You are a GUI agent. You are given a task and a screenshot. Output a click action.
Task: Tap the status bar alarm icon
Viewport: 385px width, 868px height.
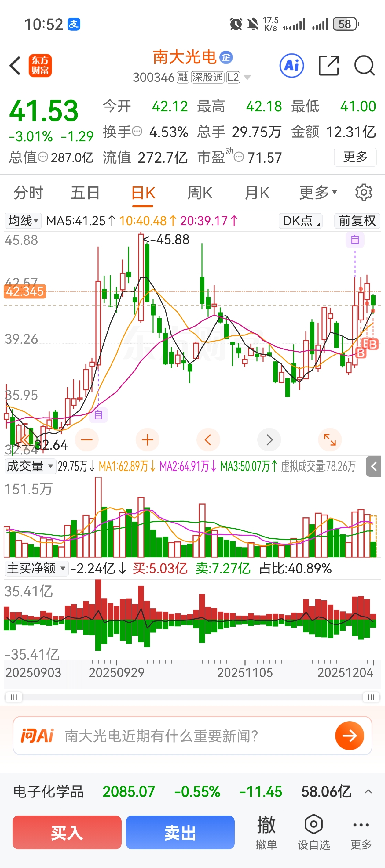tap(236, 24)
